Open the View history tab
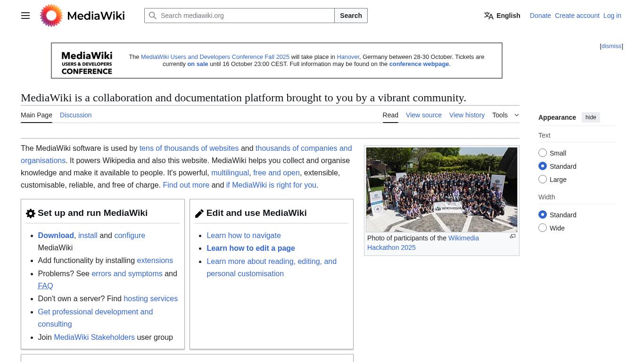Viewport: 644px width, 362px height. (x=467, y=115)
